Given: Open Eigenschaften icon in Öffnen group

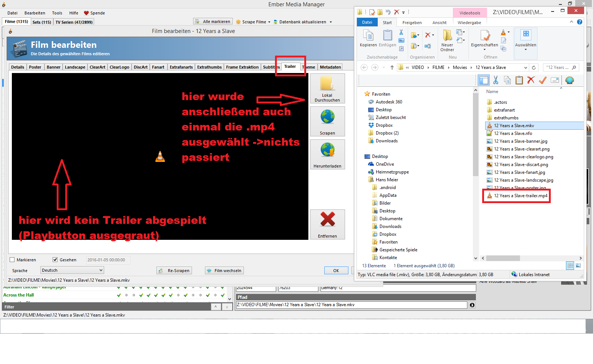Looking at the screenshot, I should click(485, 36).
